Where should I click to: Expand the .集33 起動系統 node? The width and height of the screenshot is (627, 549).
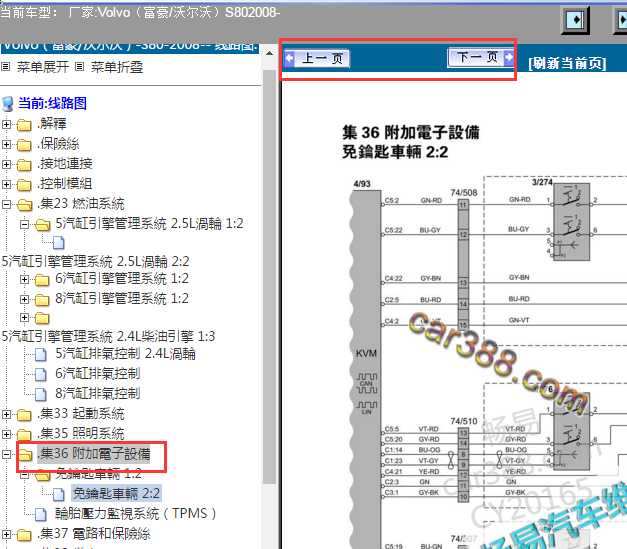click(x=6, y=414)
